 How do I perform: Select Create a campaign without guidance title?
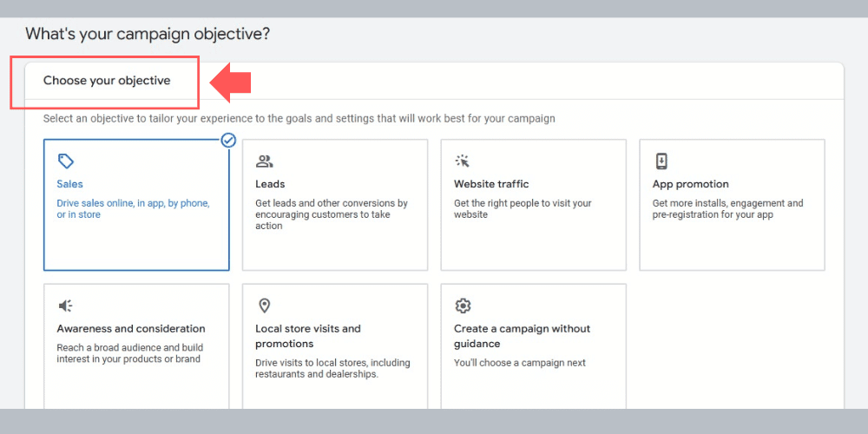(x=521, y=336)
